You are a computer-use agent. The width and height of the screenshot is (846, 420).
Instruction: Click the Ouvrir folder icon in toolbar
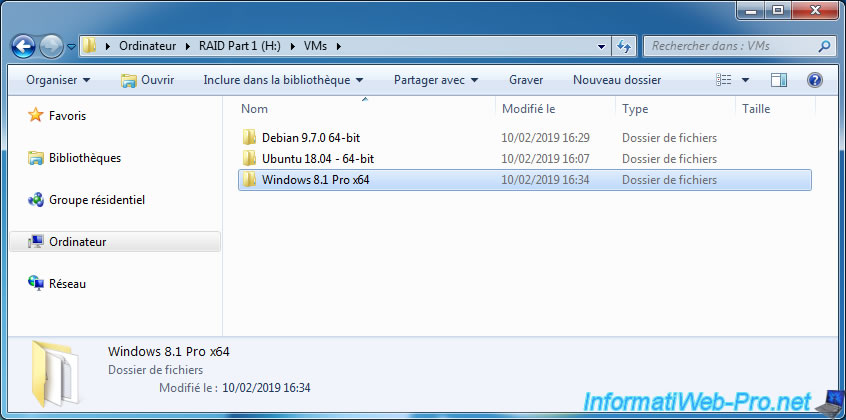click(x=129, y=80)
